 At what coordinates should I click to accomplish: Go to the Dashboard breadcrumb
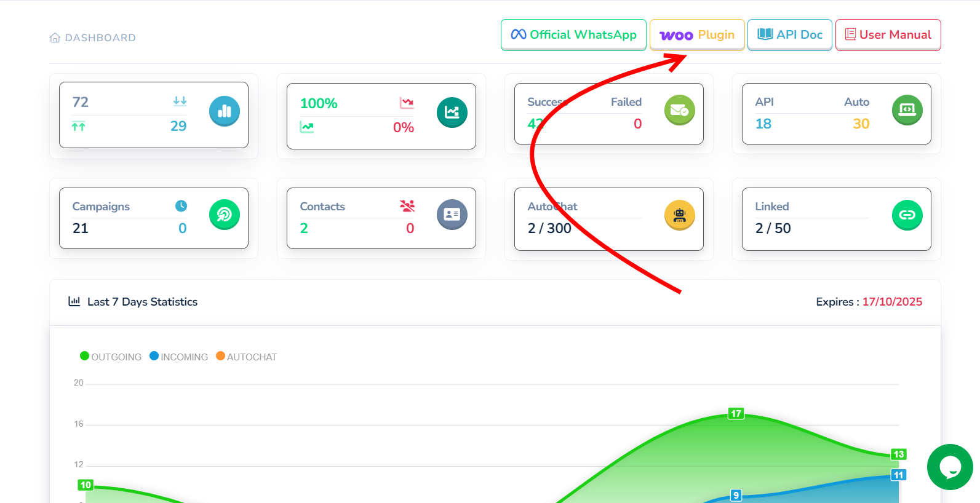tap(100, 38)
